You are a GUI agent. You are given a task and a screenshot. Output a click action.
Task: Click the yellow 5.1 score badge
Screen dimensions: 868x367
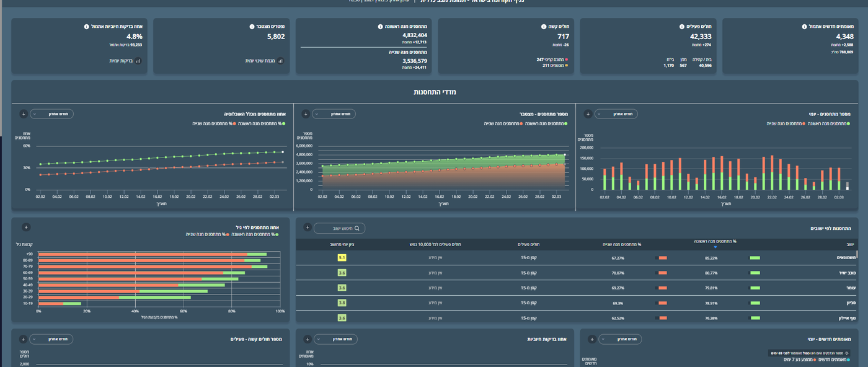point(342,257)
